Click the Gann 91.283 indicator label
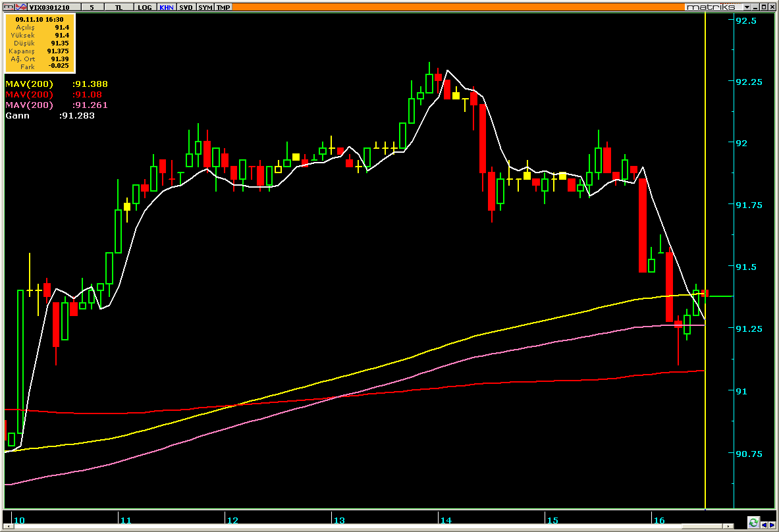Viewport: 779px width, 532px height. 49,116
